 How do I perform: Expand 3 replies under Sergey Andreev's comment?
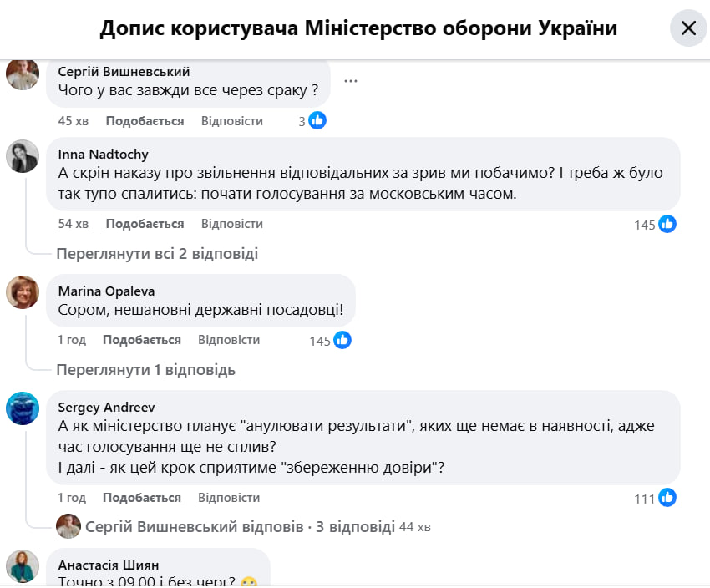point(238,527)
